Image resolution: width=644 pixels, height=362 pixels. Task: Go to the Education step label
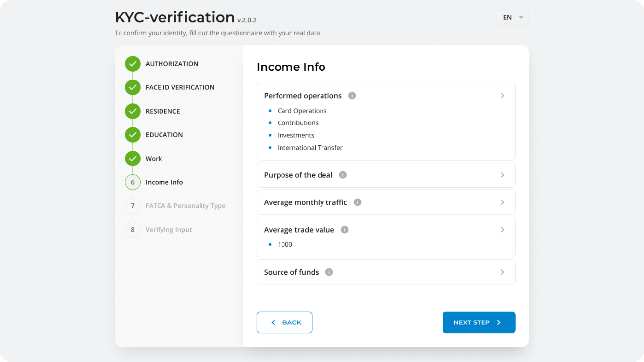(x=164, y=135)
